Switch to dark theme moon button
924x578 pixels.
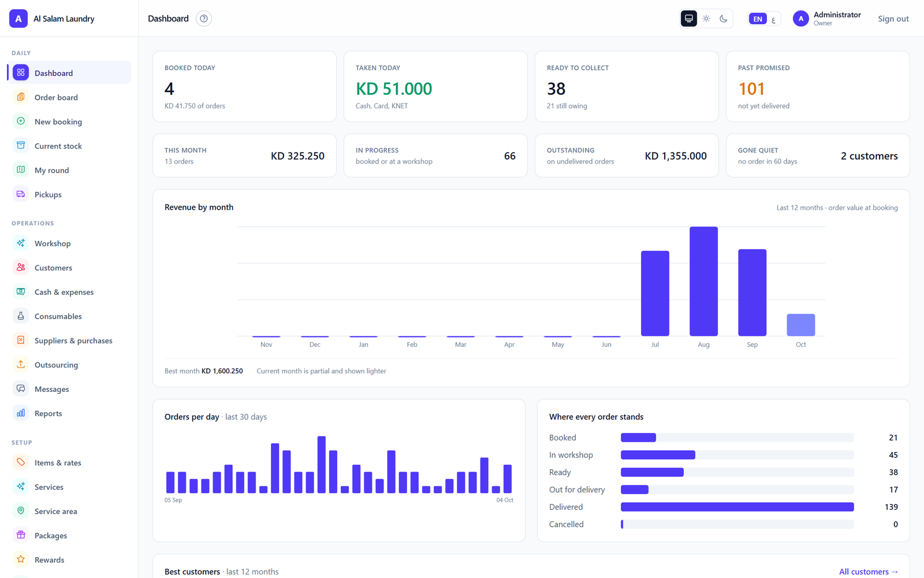tap(724, 18)
